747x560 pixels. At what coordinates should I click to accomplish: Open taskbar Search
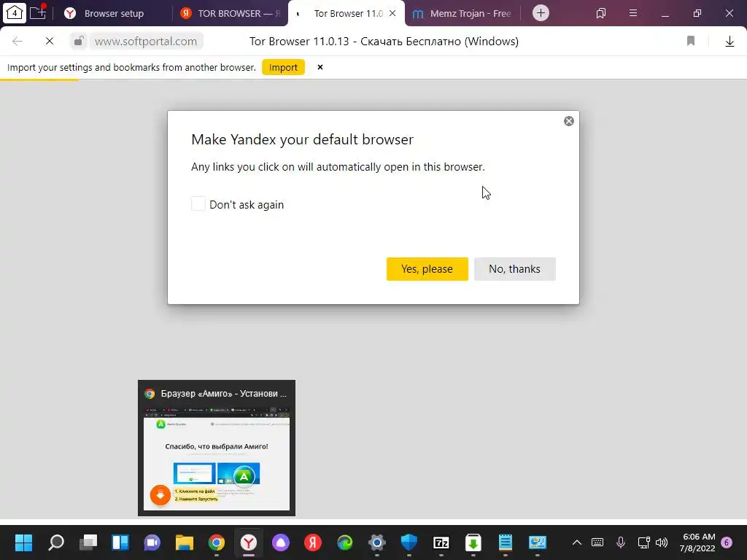(56, 542)
